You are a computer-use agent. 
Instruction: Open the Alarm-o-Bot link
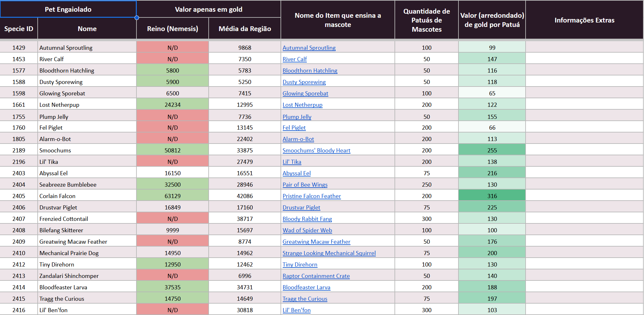coord(298,139)
